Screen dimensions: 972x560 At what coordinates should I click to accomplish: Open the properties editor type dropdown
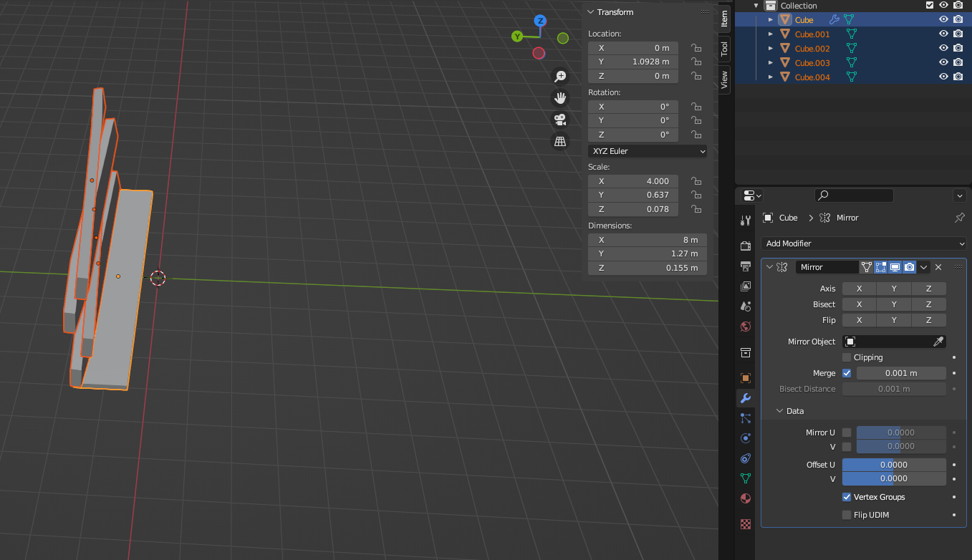[x=752, y=195]
